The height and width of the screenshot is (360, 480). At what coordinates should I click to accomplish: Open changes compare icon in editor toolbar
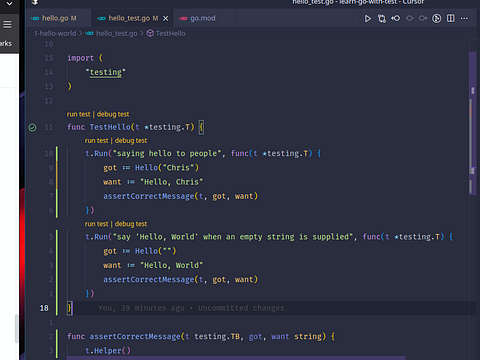pos(382,18)
